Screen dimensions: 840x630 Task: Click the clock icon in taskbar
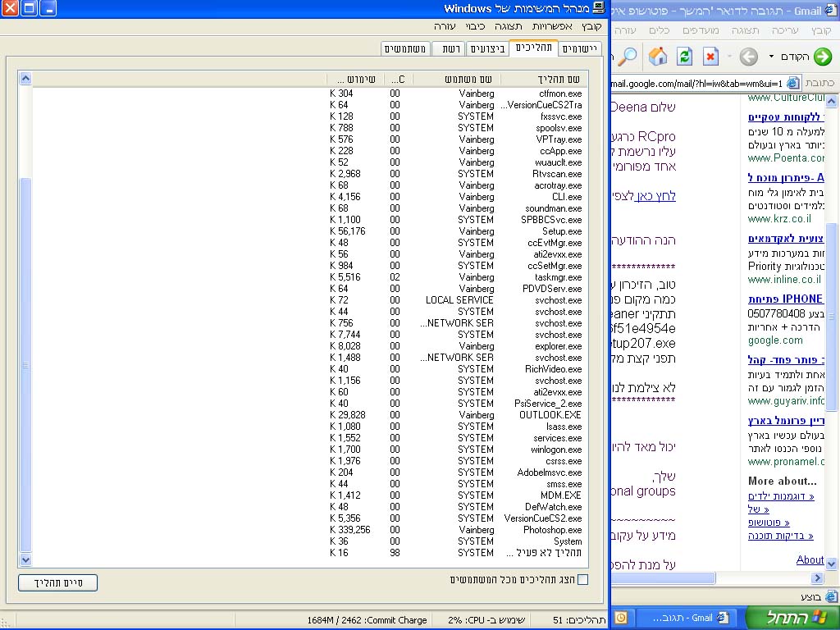click(x=621, y=618)
